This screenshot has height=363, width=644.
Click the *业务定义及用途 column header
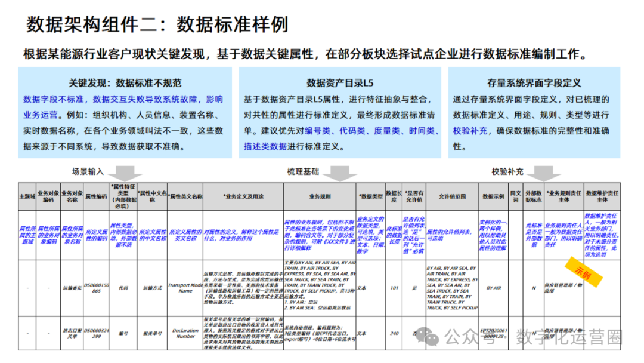(243, 197)
